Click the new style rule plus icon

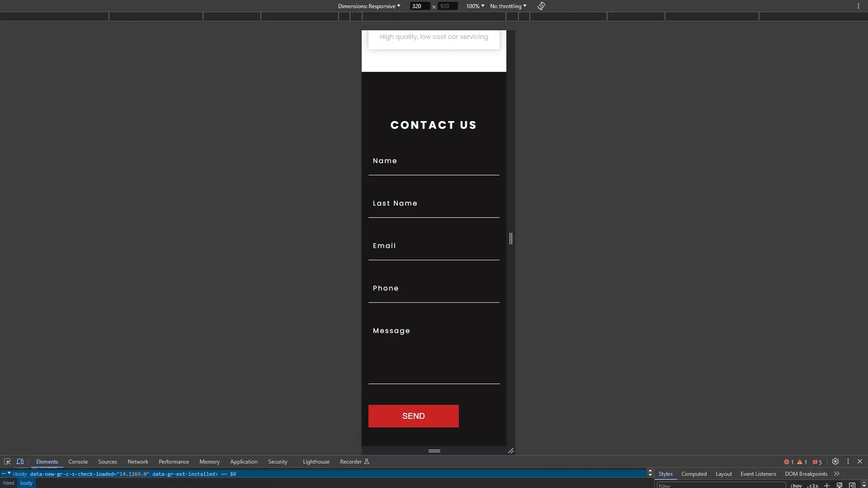(x=827, y=485)
